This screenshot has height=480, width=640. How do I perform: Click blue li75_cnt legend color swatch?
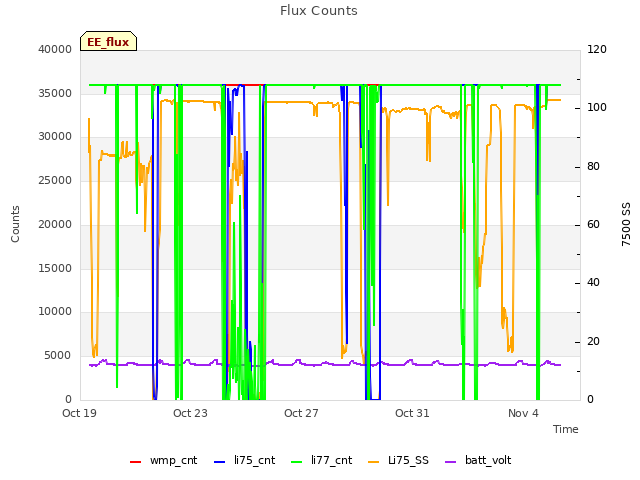click(220, 462)
